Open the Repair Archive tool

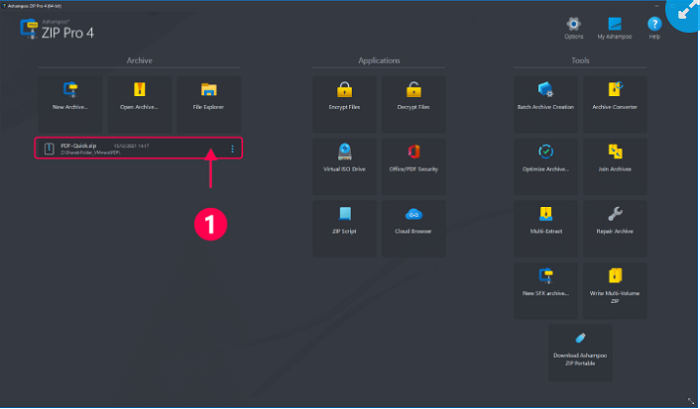(615, 228)
